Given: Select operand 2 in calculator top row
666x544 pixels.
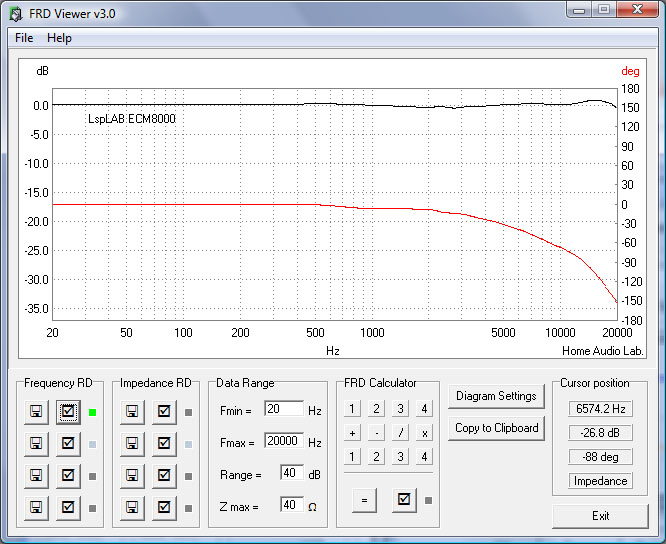Looking at the screenshot, I should [376, 409].
